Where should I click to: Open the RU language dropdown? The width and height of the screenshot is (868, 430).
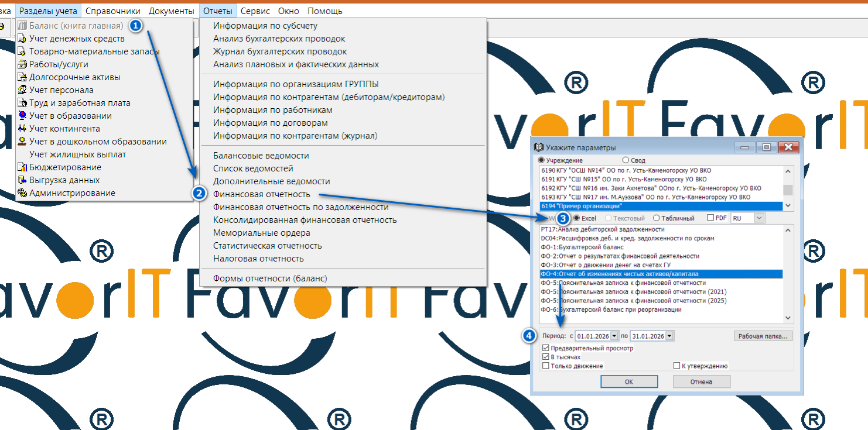point(759,218)
